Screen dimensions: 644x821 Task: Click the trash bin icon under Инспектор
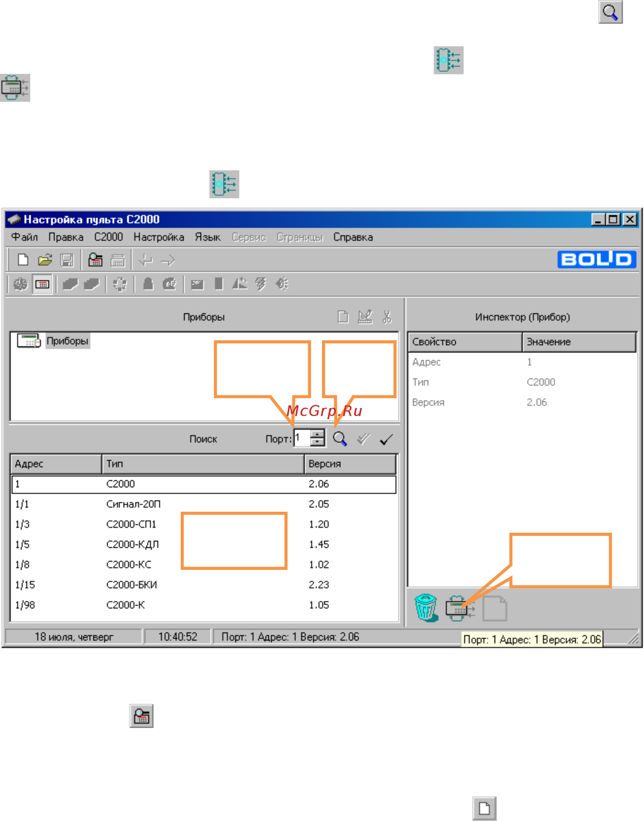(426, 607)
